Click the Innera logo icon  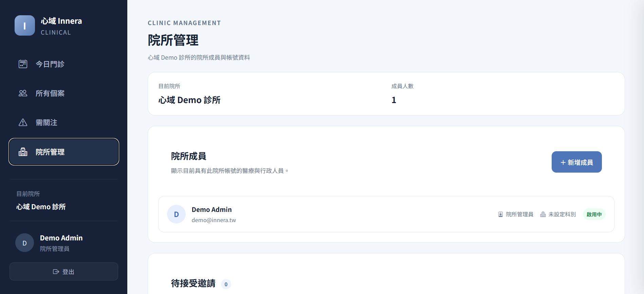pyautogui.click(x=25, y=25)
